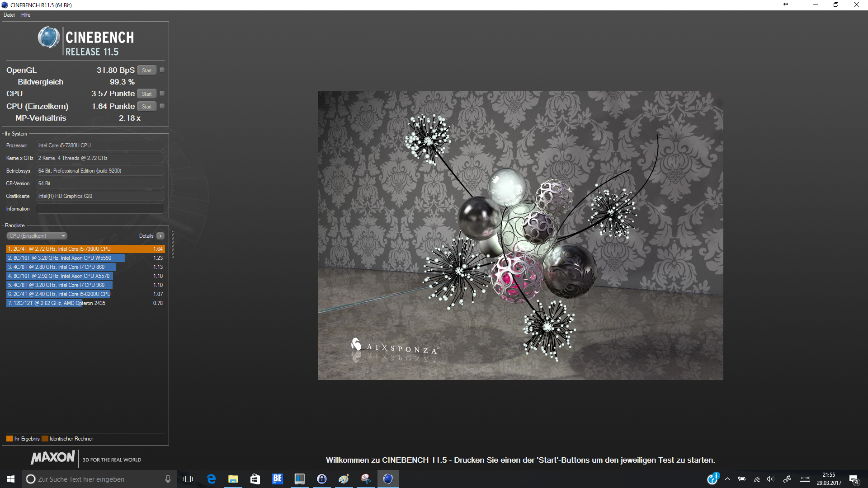Open the padlock app in taskbar
Screen dimensions: 868x488
pos(321,479)
